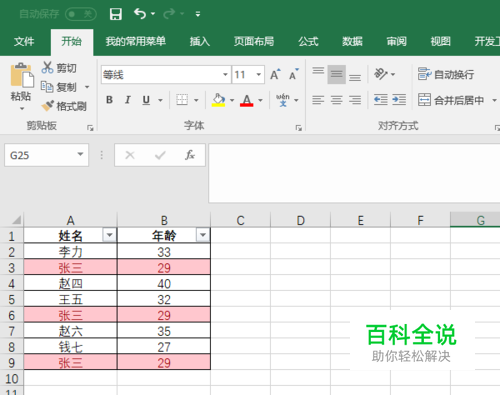Apply the yellow fill color bucket
This screenshot has height=395, width=500.
(218, 100)
